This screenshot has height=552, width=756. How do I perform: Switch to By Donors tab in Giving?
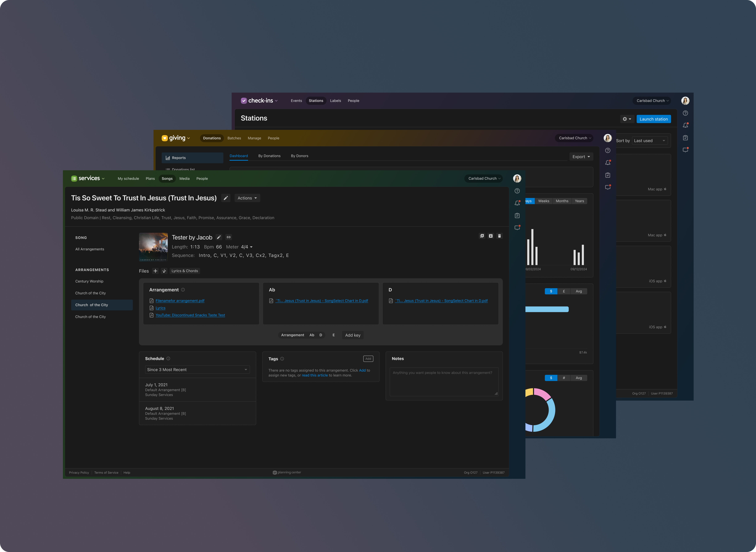point(299,156)
